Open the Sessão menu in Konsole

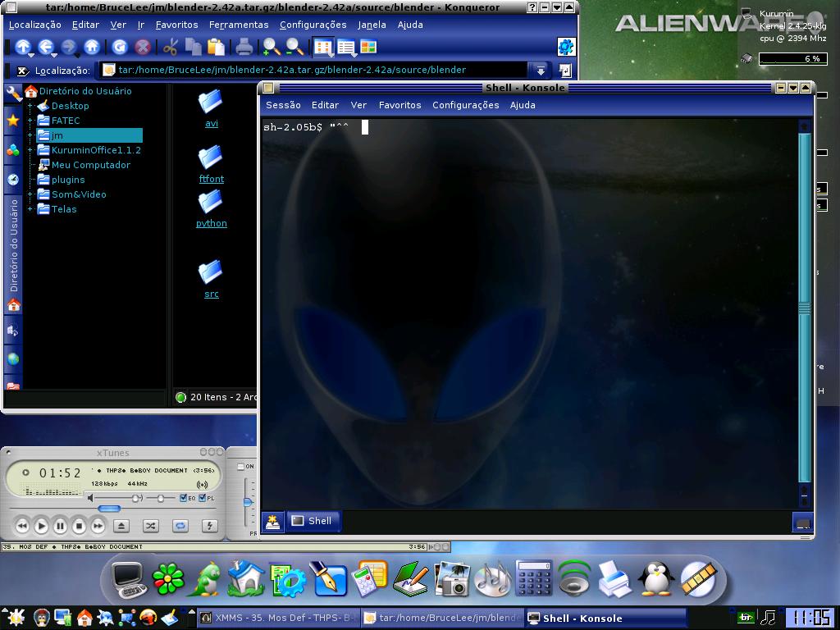coord(283,105)
